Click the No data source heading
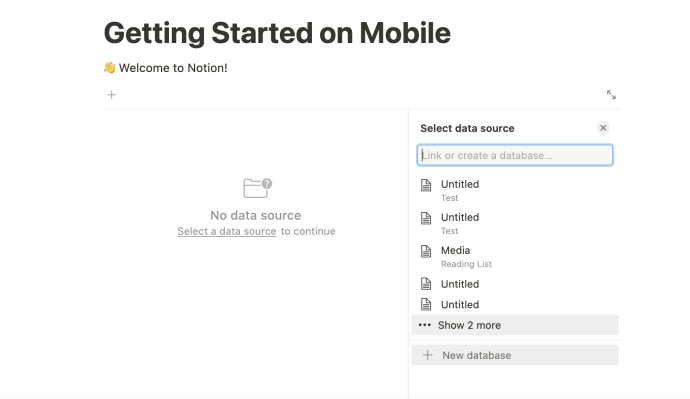690x399 pixels. click(x=256, y=215)
